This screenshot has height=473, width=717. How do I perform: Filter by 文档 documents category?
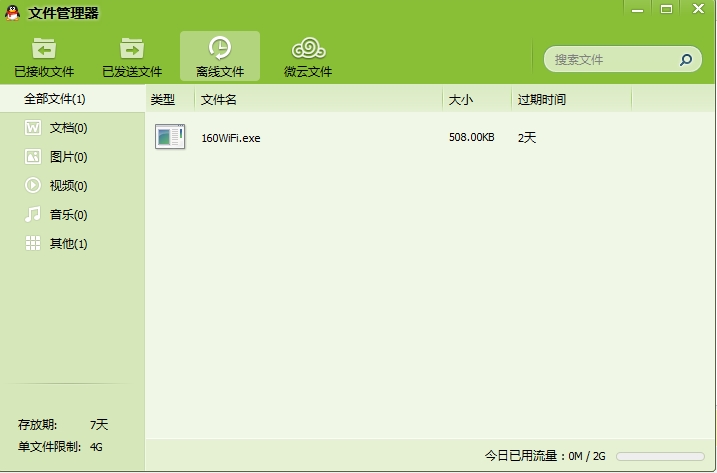coord(68,128)
